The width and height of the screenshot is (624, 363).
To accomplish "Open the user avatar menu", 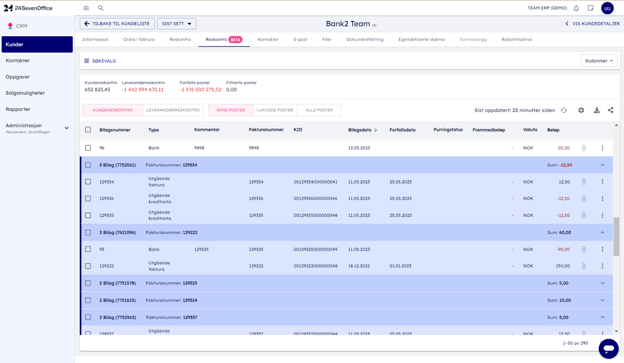I will coord(607,8).
